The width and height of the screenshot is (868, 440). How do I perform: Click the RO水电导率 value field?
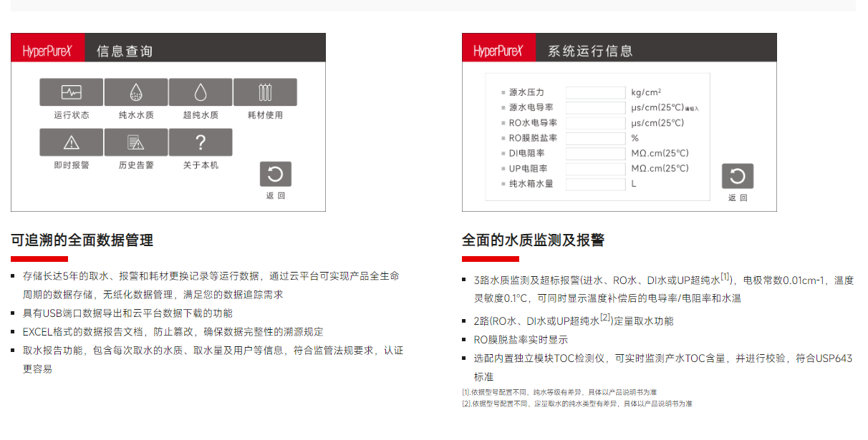point(595,123)
